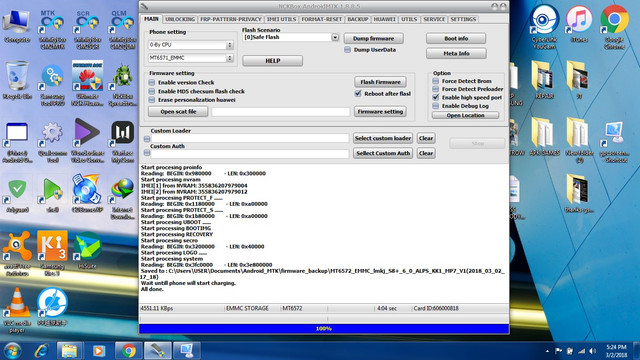640x360 pixels.
Task: Toggle the Custom Auth checkbox
Action: (147, 153)
